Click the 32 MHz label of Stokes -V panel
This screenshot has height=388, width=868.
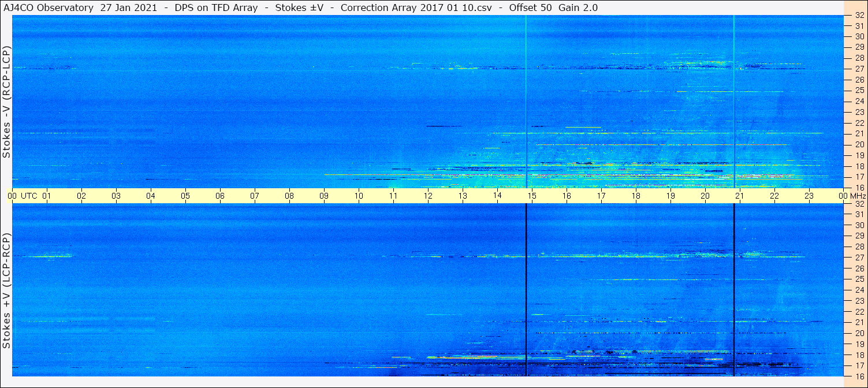[x=859, y=16]
